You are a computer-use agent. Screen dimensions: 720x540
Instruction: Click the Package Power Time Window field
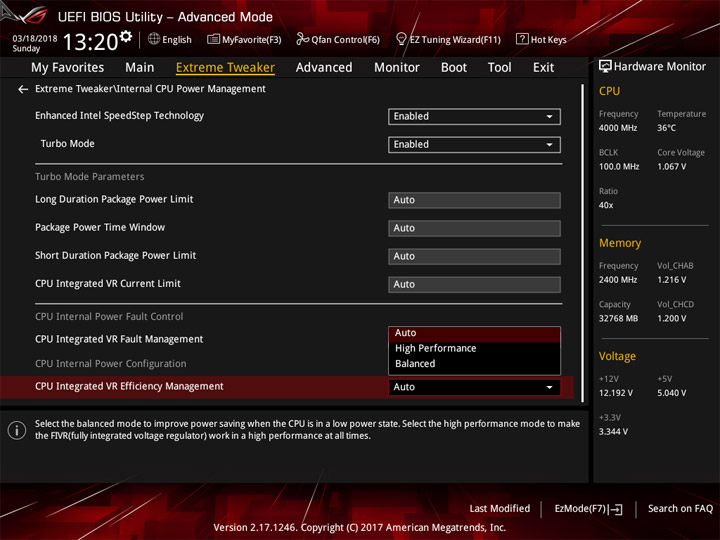(x=474, y=228)
